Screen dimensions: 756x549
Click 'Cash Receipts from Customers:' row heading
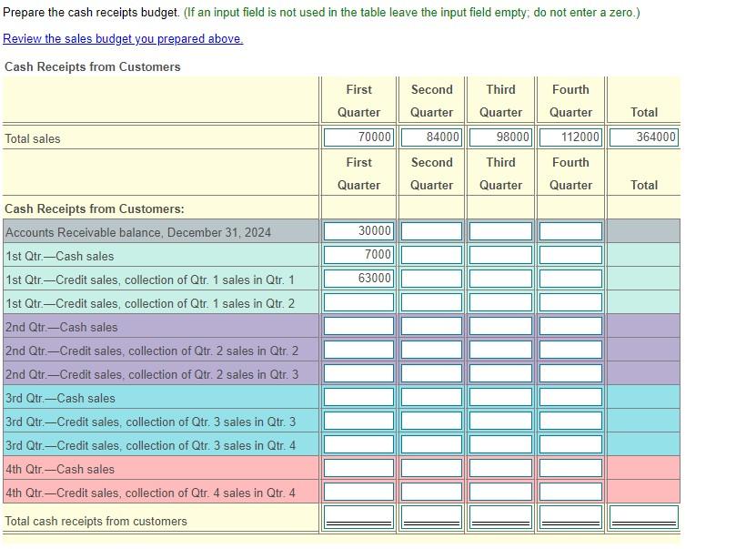(94, 208)
